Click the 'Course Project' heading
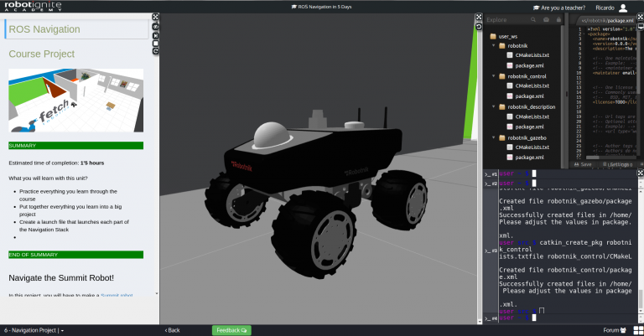The height and width of the screenshot is (336, 644). (41, 54)
